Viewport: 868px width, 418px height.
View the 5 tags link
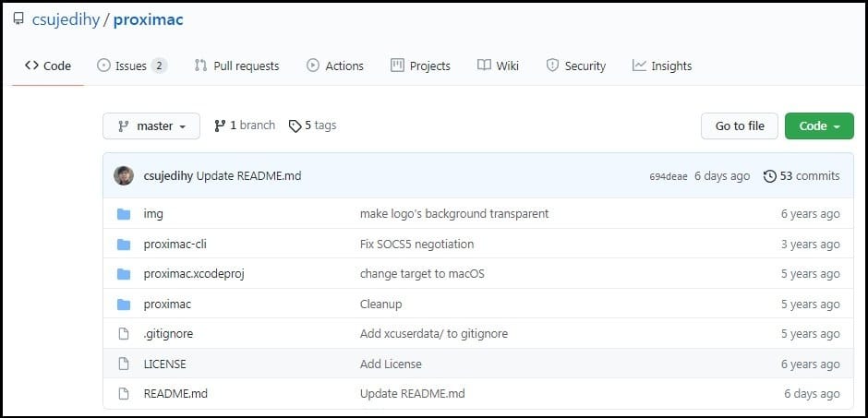[x=313, y=125]
